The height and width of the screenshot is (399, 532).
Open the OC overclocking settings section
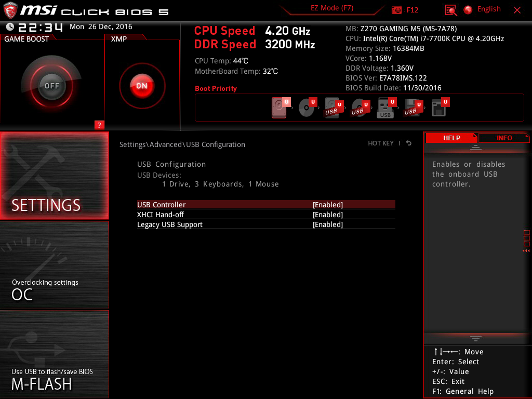pyautogui.click(x=54, y=265)
